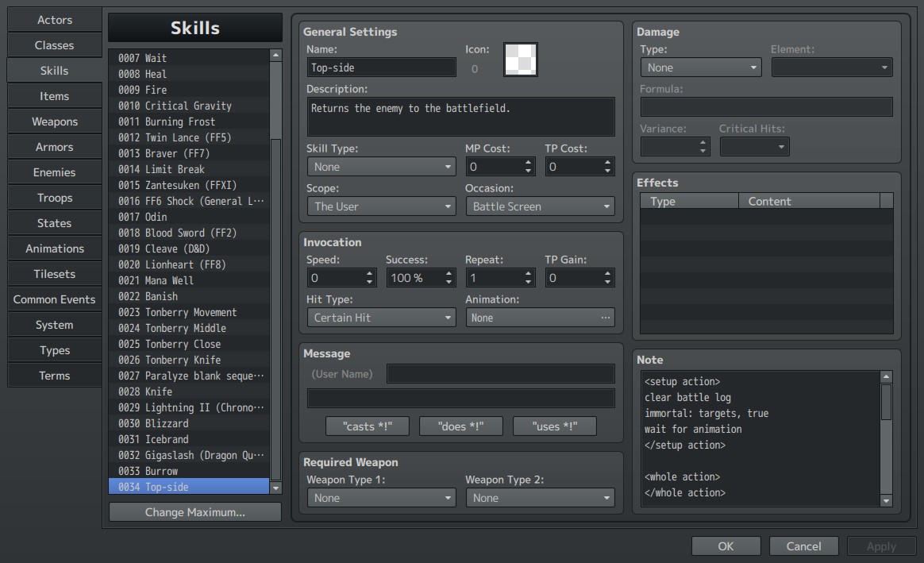Click the skills list scroll-up arrow
The height and width of the screenshot is (563, 924).
pyautogui.click(x=275, y=56)
